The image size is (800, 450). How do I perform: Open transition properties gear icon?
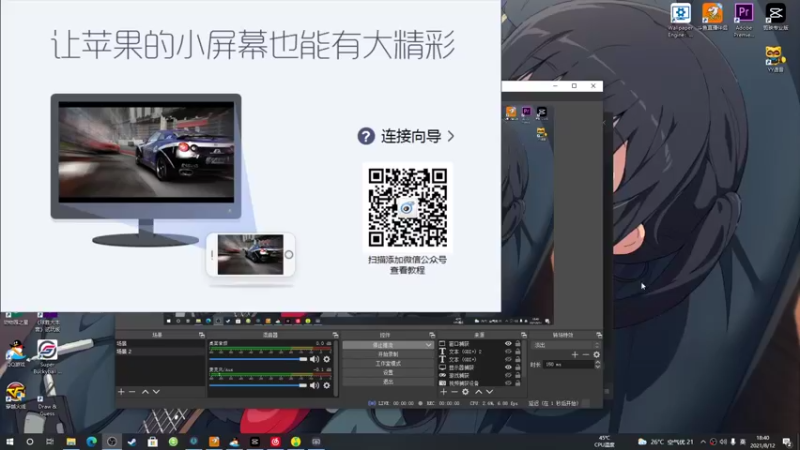[596, 355]
